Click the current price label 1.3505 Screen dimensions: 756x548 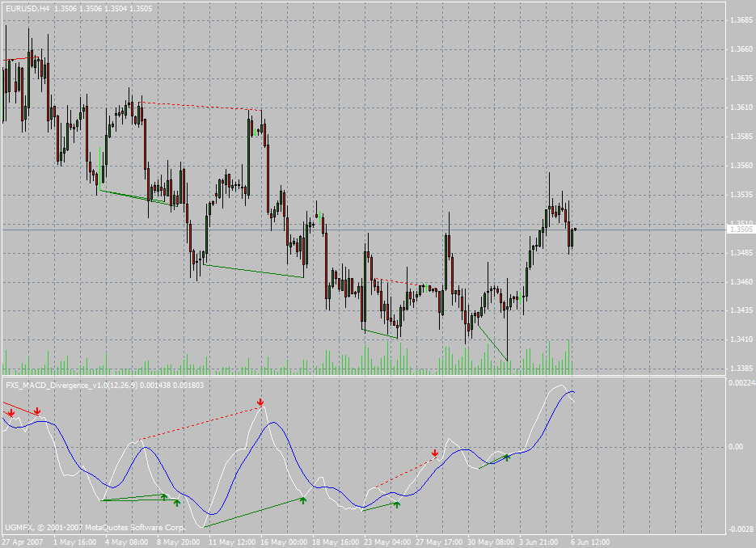pos(741,230)
